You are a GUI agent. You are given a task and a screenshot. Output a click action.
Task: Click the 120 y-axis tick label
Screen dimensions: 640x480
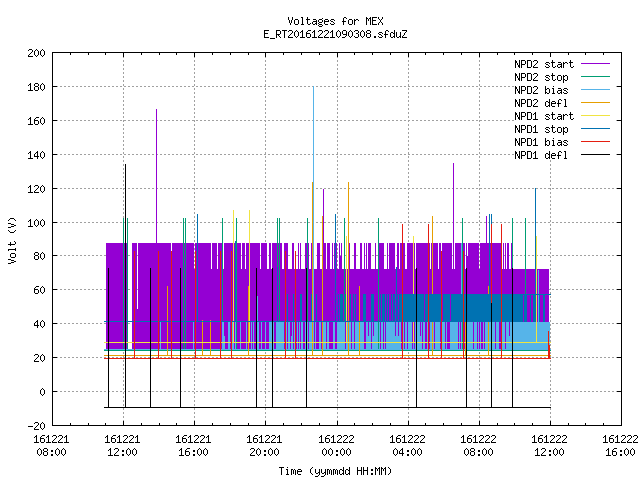[36, 189]
